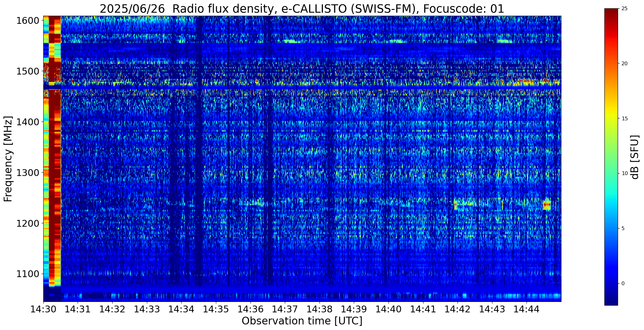Click the red burst near 1235 MHz at 14:44
644x330 pixels.
point(547,205)
